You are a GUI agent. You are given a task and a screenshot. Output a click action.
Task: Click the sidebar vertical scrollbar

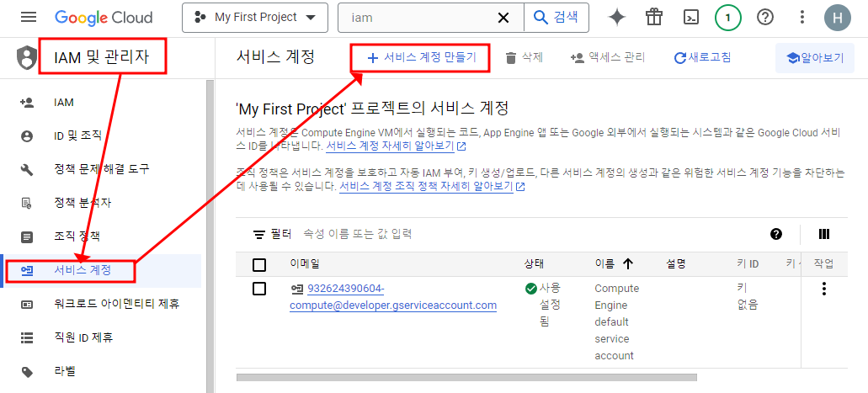[210, 236]
